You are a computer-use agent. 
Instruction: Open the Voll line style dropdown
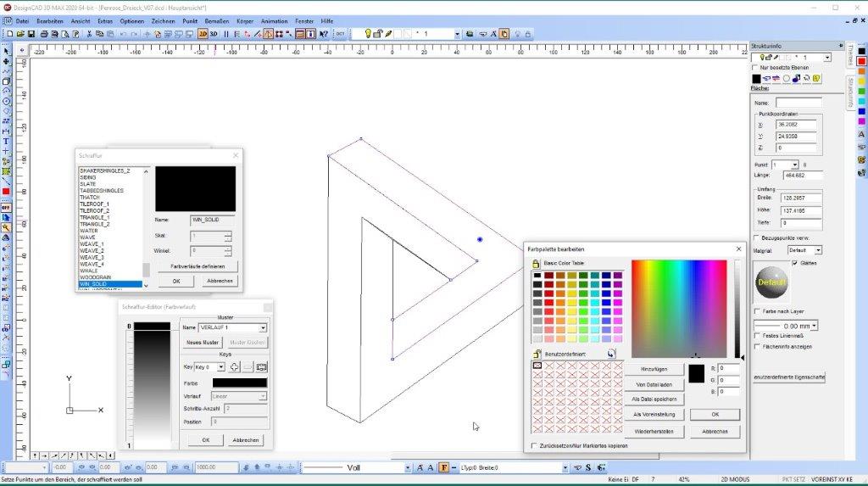(408, 467)
